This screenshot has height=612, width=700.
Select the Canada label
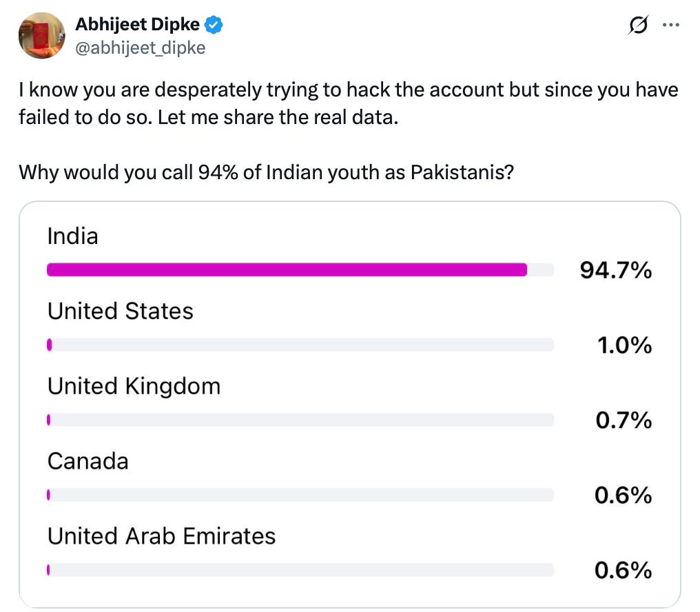[88, 461]
